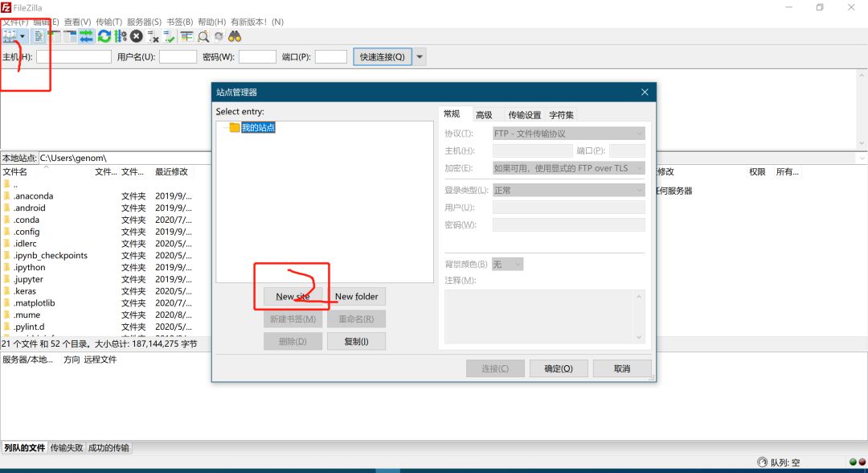Open the 加密 encryption dropdown

click(x=568, y=168)
